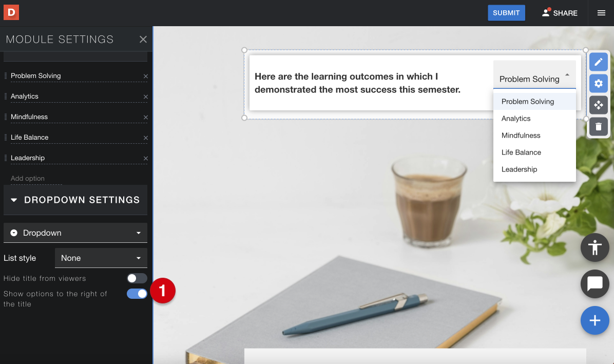Open the List style None dropdown
The height and width of the screenshot is (364, 614).
(x=101, y=258)
